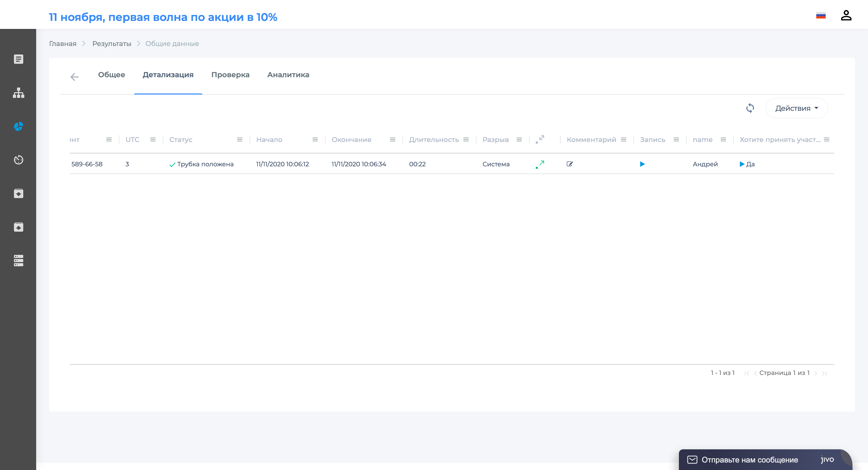Expand the call details via green arrow

coord(540,164)
